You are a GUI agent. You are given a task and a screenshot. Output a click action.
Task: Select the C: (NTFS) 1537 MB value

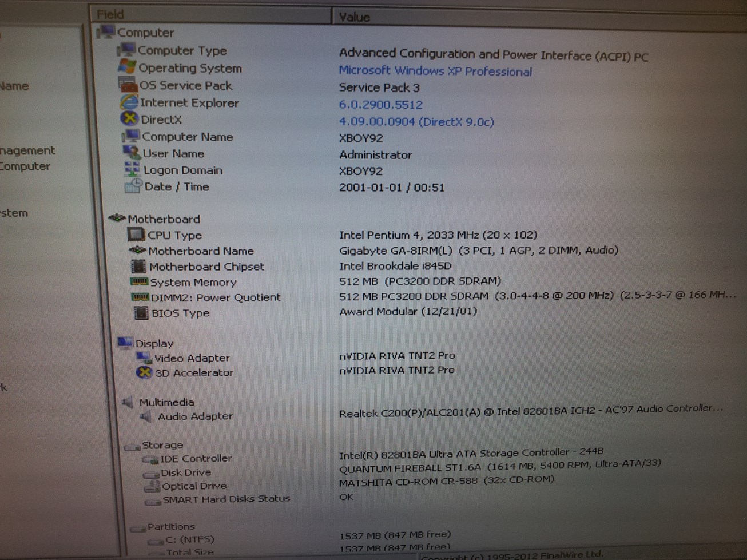point(395,535)
